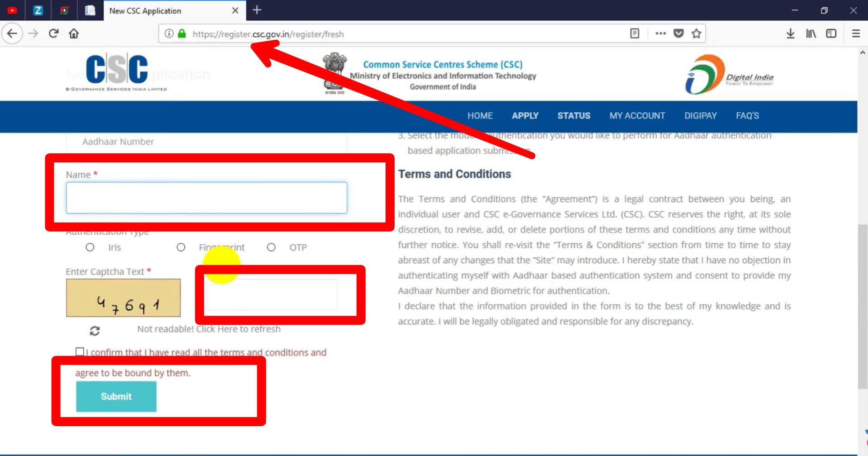This screenshot has height=456, width=868.
Task: Close the New CSC Application tab
Action: (235, 10)
